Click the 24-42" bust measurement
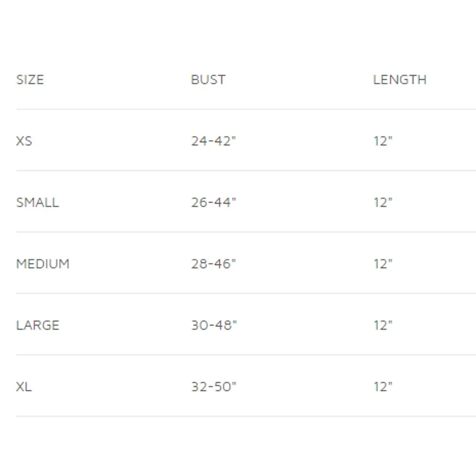 [x=213, y=141]
